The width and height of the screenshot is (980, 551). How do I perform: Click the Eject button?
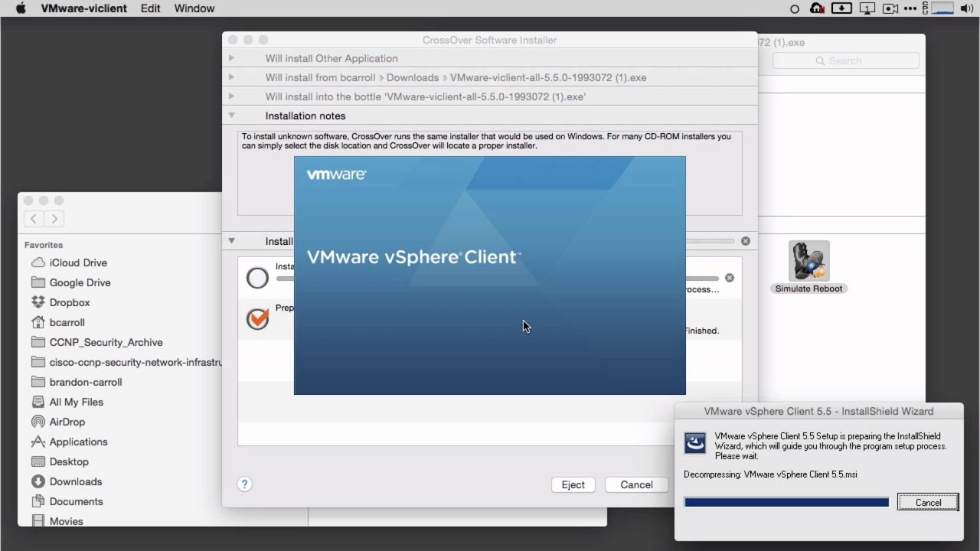(573, 484)
